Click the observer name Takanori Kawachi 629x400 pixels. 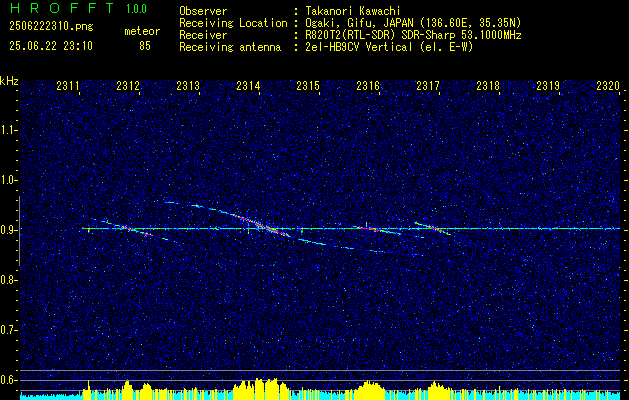pyautogui.click(x=353, y=11)
